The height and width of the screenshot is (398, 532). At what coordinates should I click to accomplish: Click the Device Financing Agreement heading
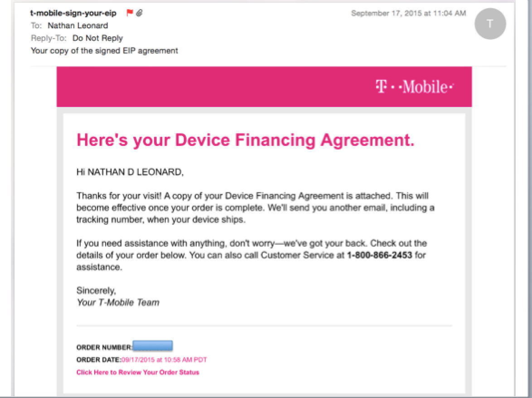pos(246,140)
